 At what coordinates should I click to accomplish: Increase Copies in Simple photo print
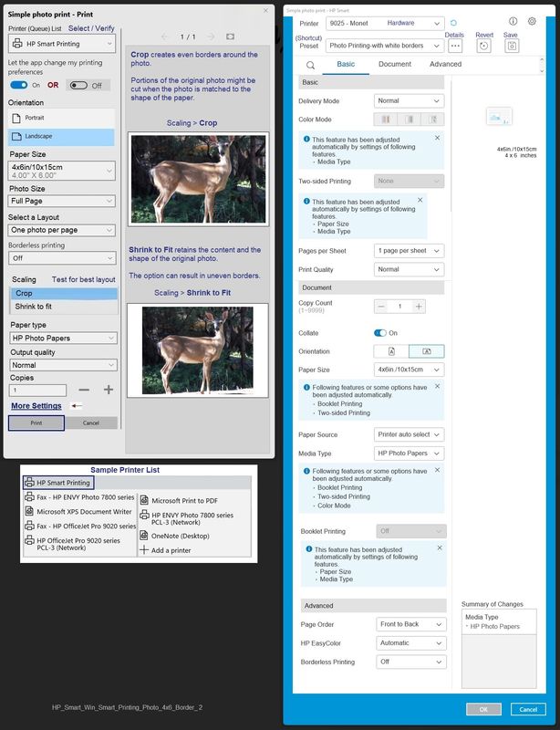(109, 390)
